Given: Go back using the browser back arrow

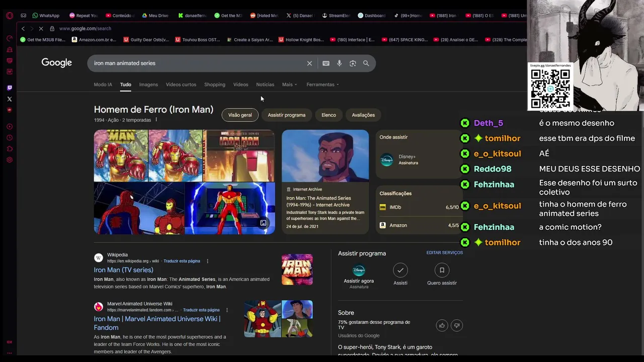Looking at the screenshot, I should coord(23,29).
